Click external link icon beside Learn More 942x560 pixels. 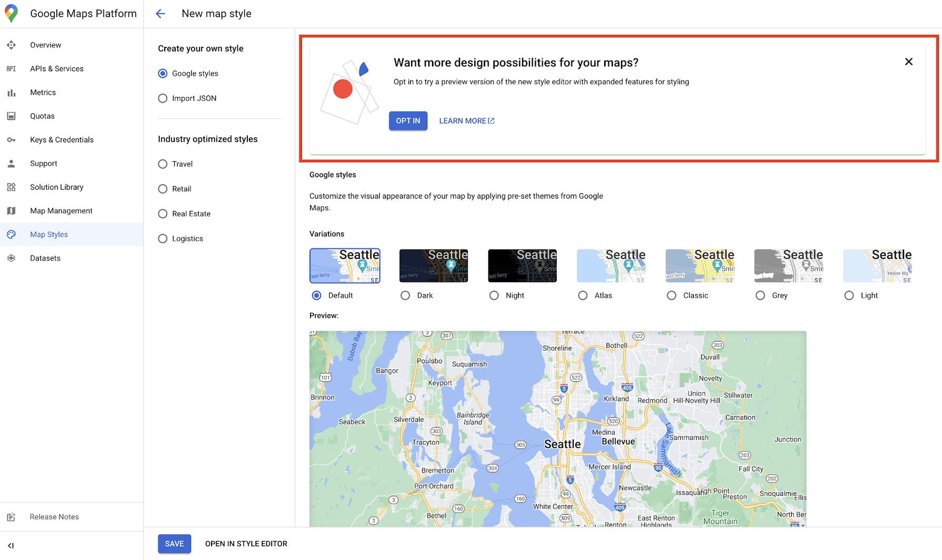click(491, 121)
